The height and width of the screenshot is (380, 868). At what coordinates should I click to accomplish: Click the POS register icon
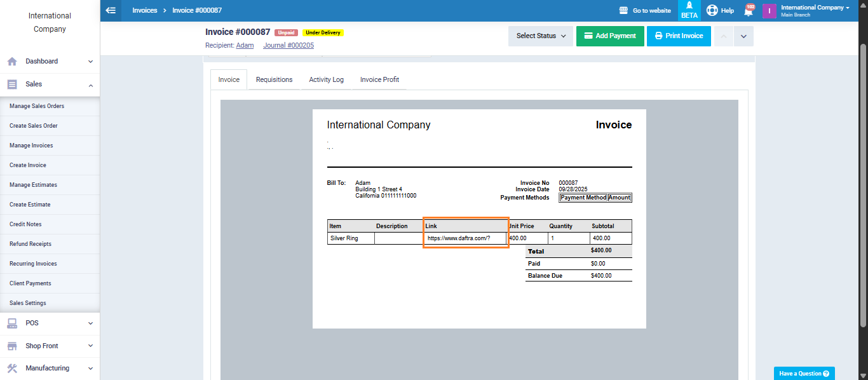12,323
